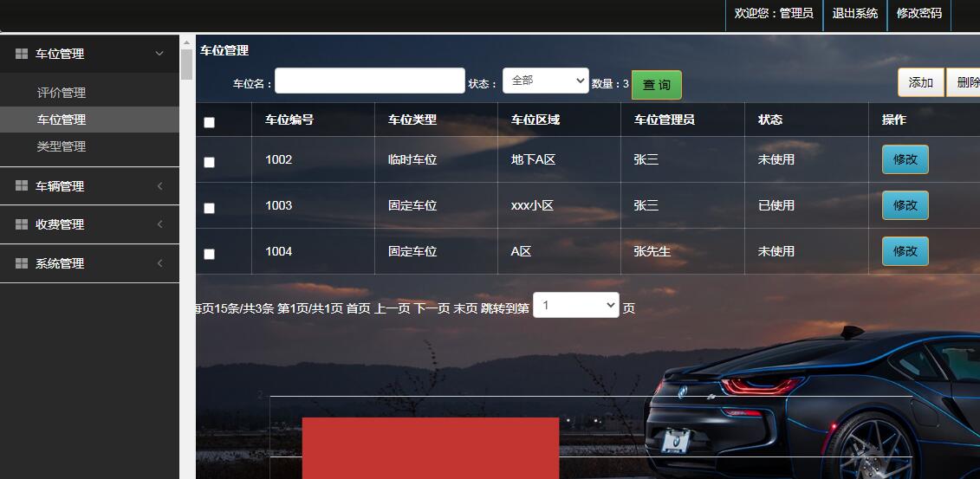This screenshot has height=479, width=980.
Task: Click the vertical scrollbar thumb
Action: point(186,64)
